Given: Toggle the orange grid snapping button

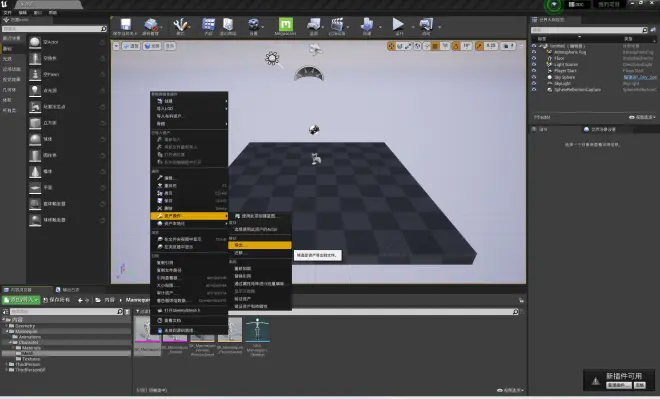Looking at the screenshot, I should (435, 46).
